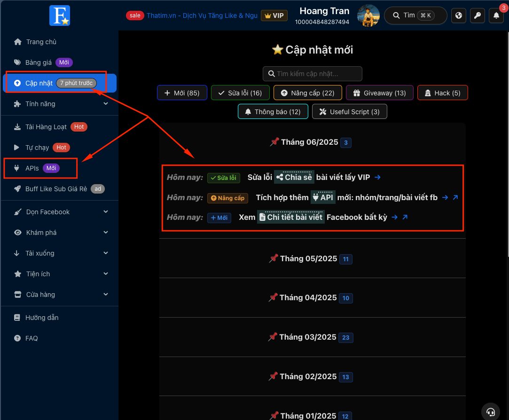Expand the Tiện ích chevron
The image size is (509, 420).
(105, 274)
